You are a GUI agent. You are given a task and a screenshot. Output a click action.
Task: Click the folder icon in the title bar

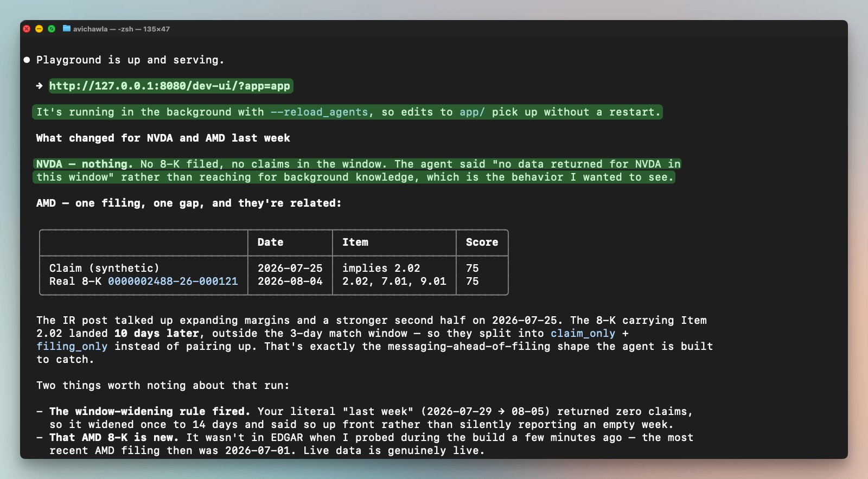(66, 29)
